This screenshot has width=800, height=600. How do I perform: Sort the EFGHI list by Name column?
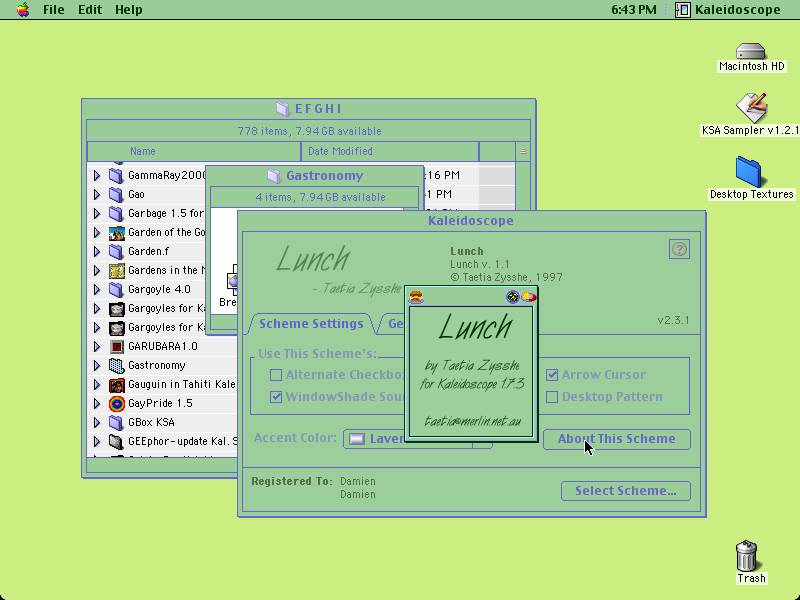194,152
